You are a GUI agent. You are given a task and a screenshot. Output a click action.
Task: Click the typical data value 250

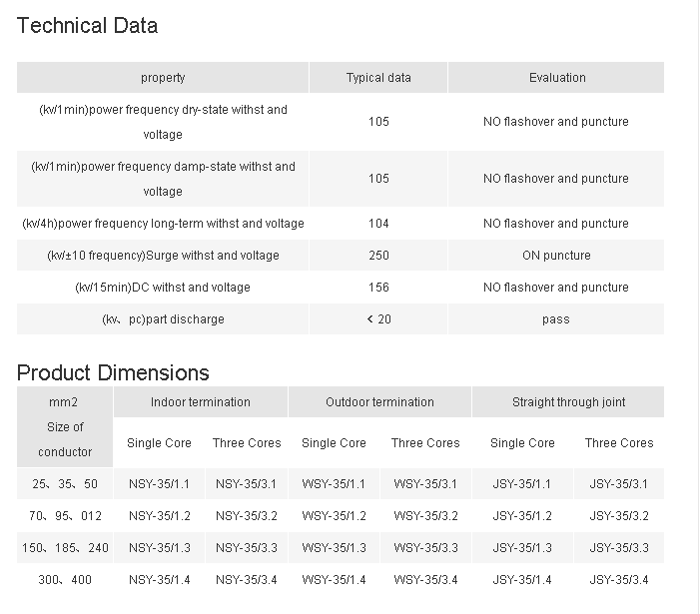378,256
